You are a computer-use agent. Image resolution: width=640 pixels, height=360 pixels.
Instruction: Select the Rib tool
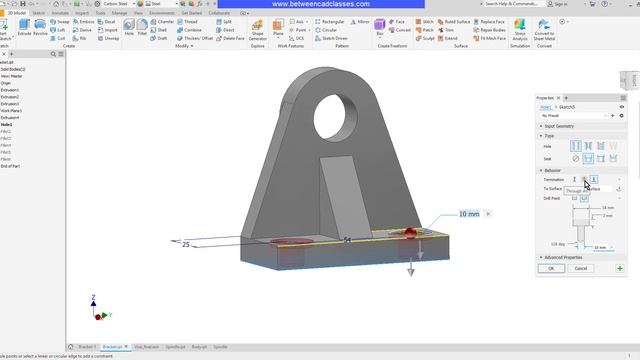80,38
